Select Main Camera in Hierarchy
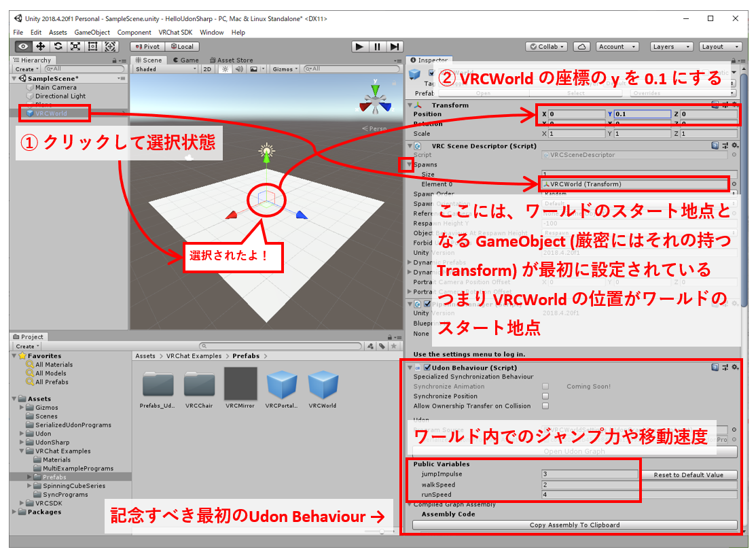 click(56, 87)
